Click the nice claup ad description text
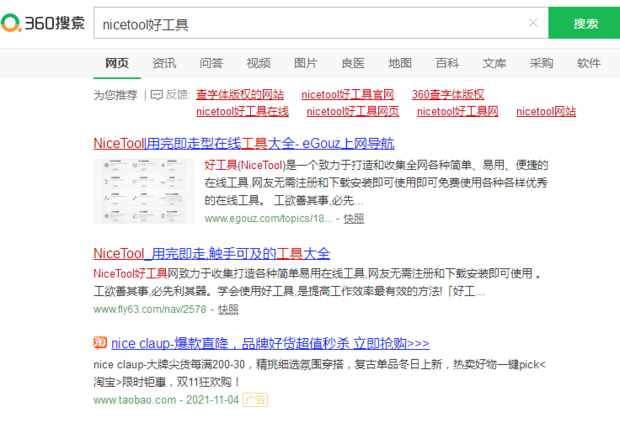 319,373
